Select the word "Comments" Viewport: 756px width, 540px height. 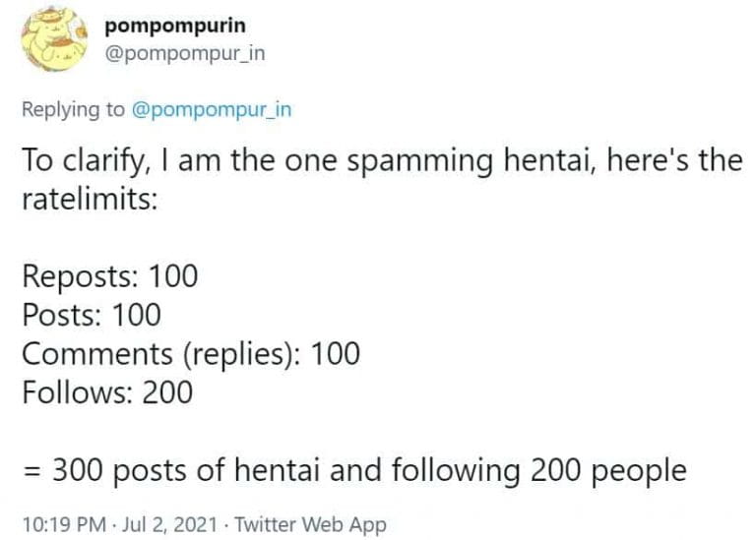click(97, 353)
